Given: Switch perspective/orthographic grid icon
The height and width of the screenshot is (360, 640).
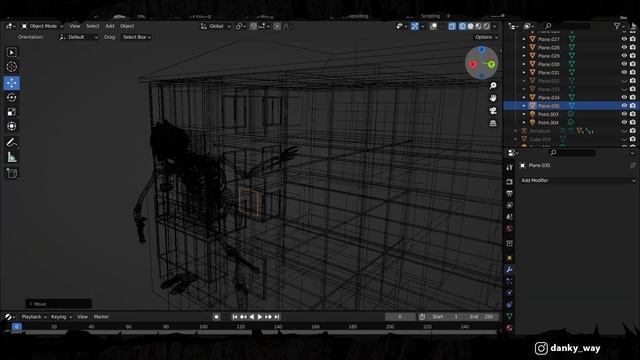Looking at the screenshot, I should [x=493, y=123].
